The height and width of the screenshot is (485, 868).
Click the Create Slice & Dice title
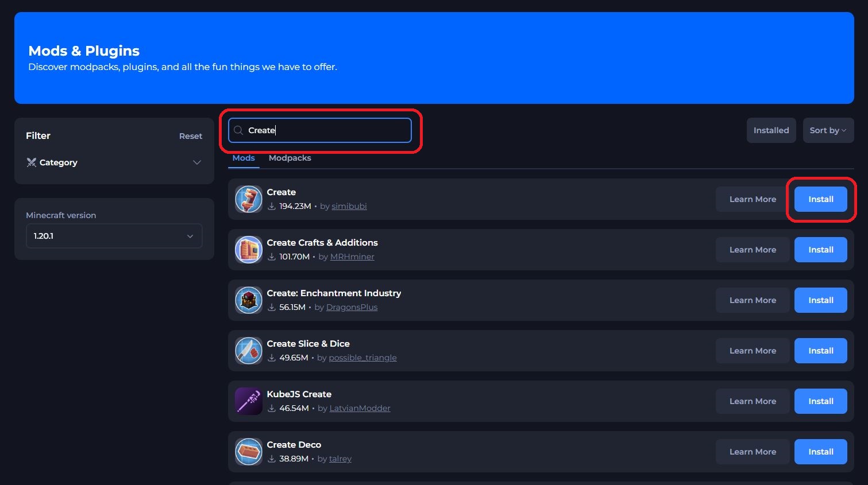tap(308, 344)
